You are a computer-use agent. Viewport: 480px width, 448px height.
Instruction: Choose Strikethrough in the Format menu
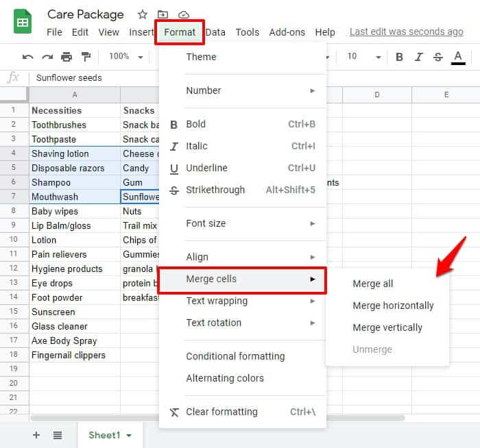click(243, 190)
